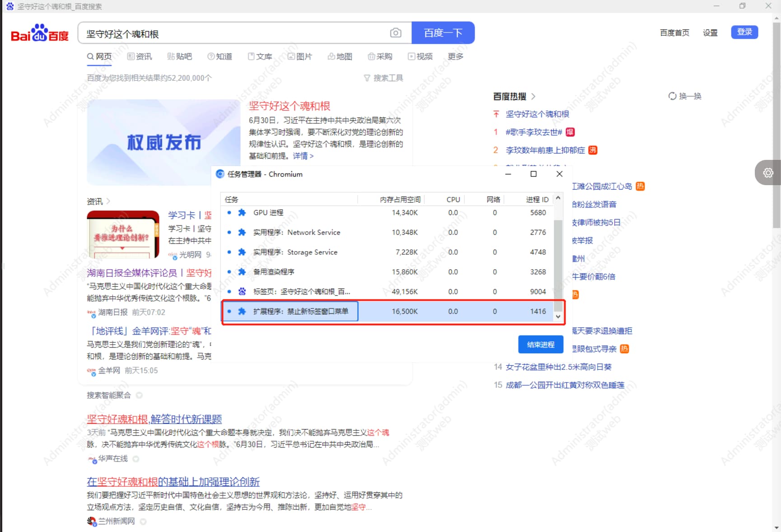The width and height of the screenshot is (781, 532).
Task: Click the floating gear settings icon
Action: click(x=768, y=173)
